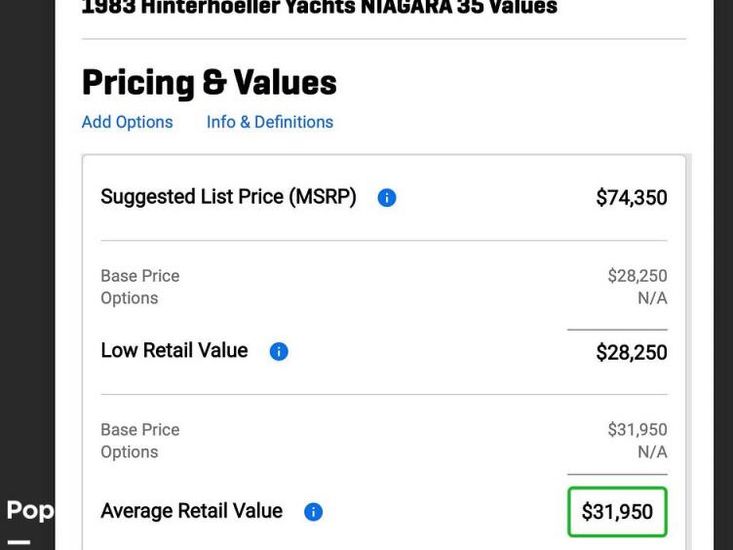The height and width of the screenshot is (550, 733).
Task: Click the N/A options value above Low Retail Value
Action: (652, 298)
